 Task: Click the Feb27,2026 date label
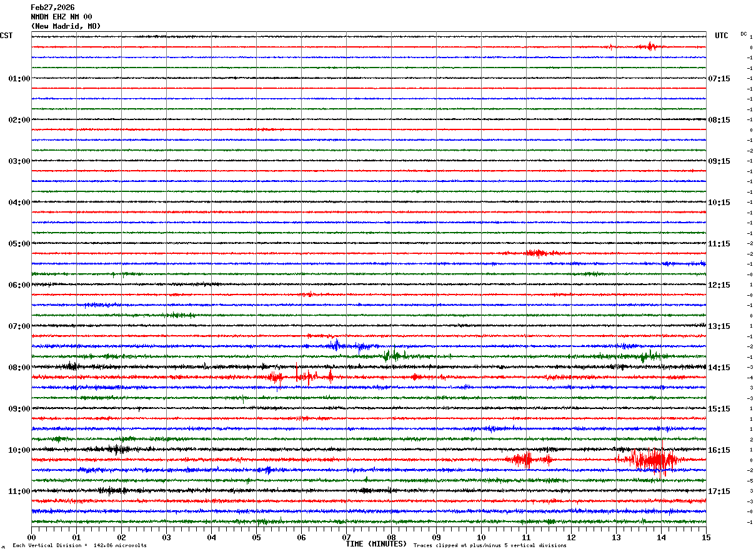(x=52, y=8)
